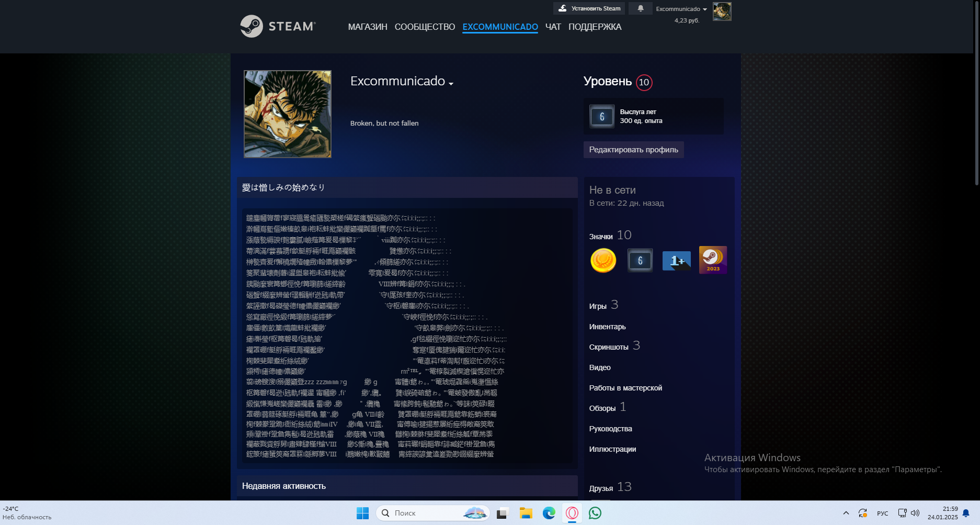Open Microsoft Edge from taskbar
The width and height of the screenshot is (980, 525).
(549, 513)
